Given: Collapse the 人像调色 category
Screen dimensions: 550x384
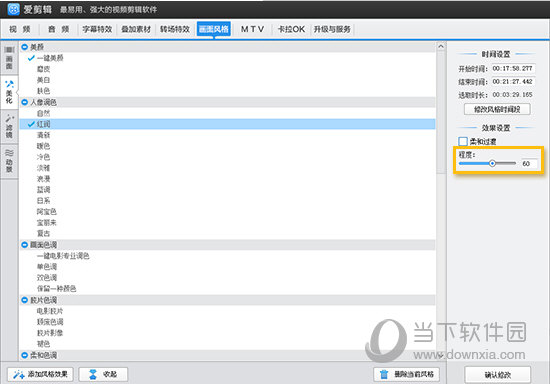Looking at the screenshot, I should tap(25, 102).
